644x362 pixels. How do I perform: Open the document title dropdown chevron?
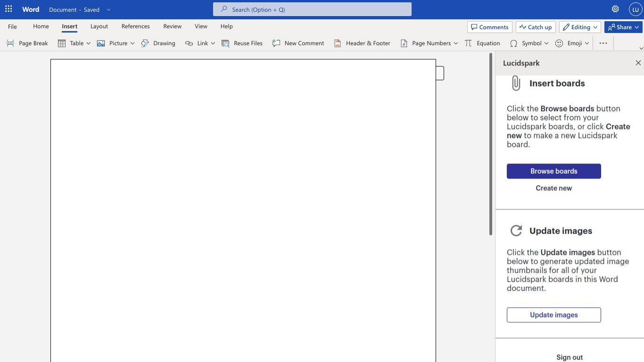(x=108, y=9)
